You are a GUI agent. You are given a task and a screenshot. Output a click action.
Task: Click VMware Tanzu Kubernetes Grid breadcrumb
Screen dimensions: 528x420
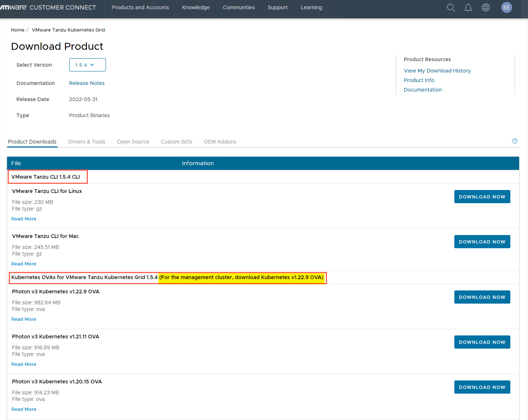(68, 30)
